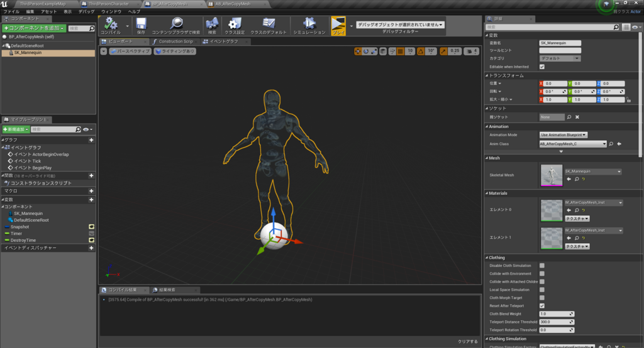
Task: Select the rotate gizmo mode icon in viewport
Action: pyautogui.click(x=366, y=52)
